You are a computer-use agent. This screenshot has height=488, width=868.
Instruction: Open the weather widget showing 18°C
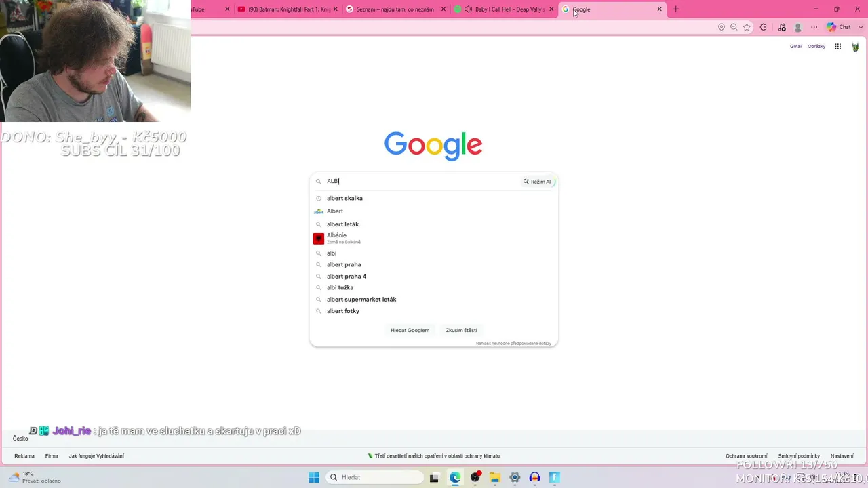(x=35, y=477)
